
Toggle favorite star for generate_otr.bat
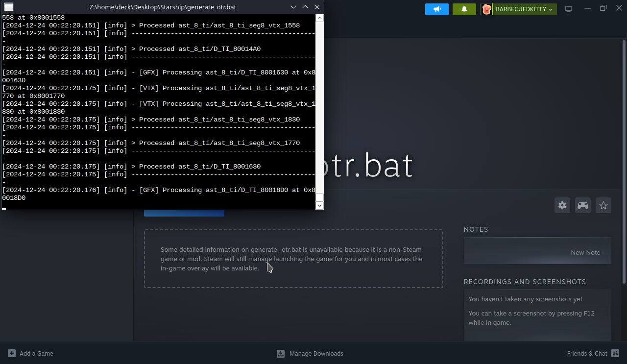pos(603,205)
